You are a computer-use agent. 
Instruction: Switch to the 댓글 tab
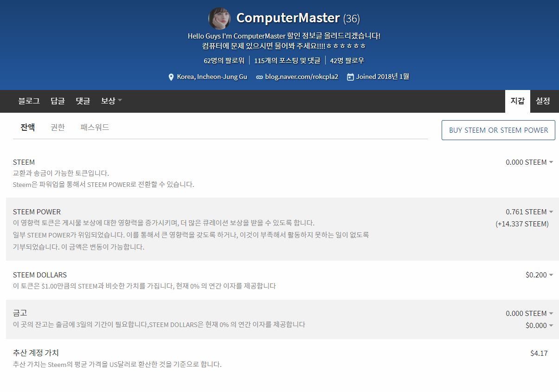point(83,101)
